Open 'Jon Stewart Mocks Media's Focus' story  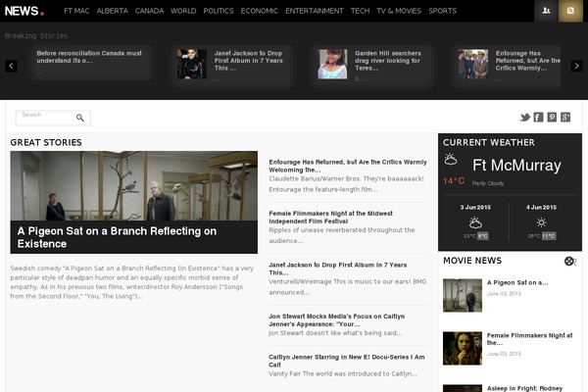[337, 320]
